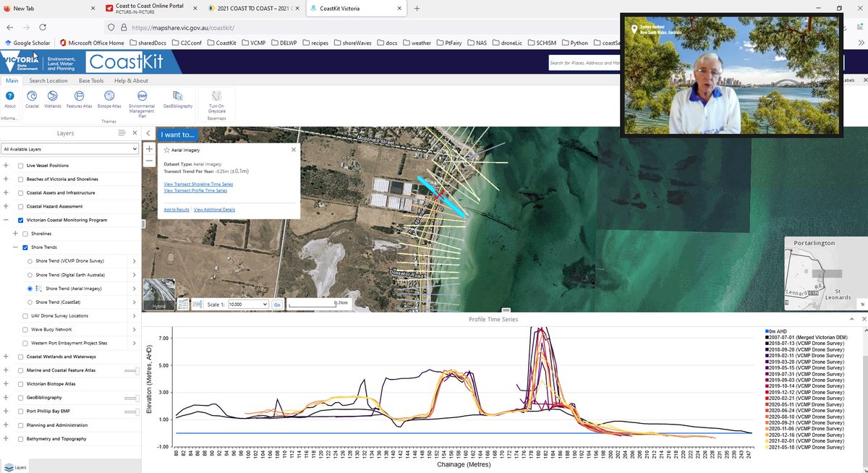The height and width of the screenshot is (473, 868).
Task: Open Wave Buoy Network options arrow
Action: [135, 329]
